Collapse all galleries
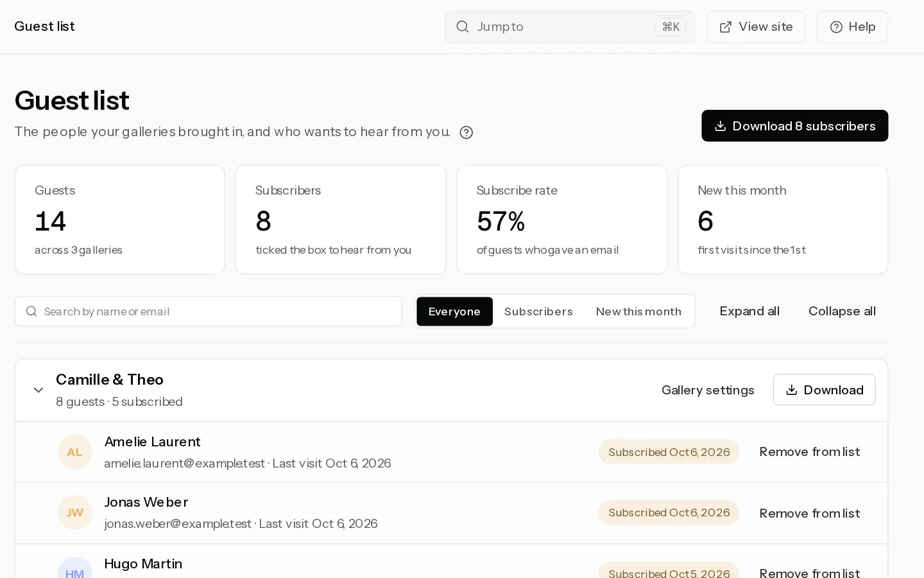The image size is (924, 578). (x=842, y=311)
